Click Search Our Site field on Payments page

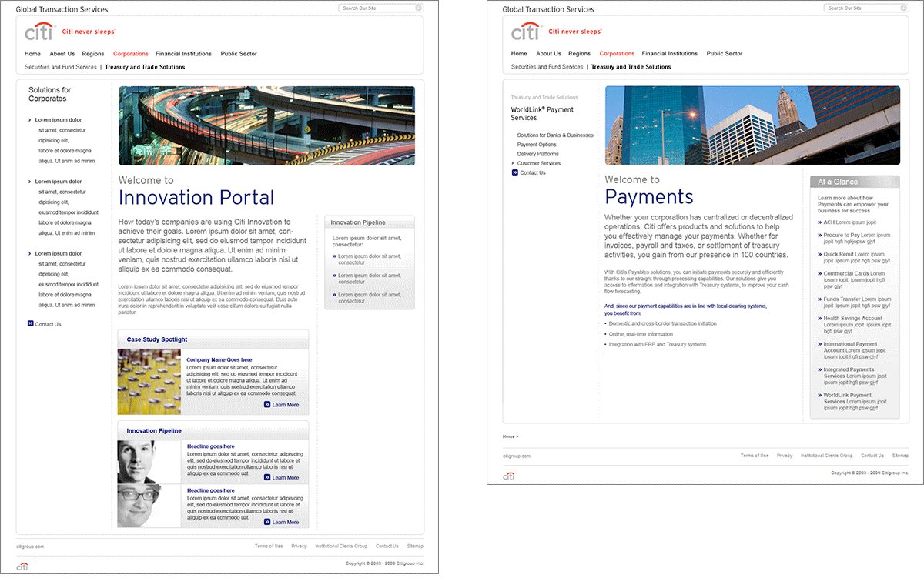click(867, 8)
